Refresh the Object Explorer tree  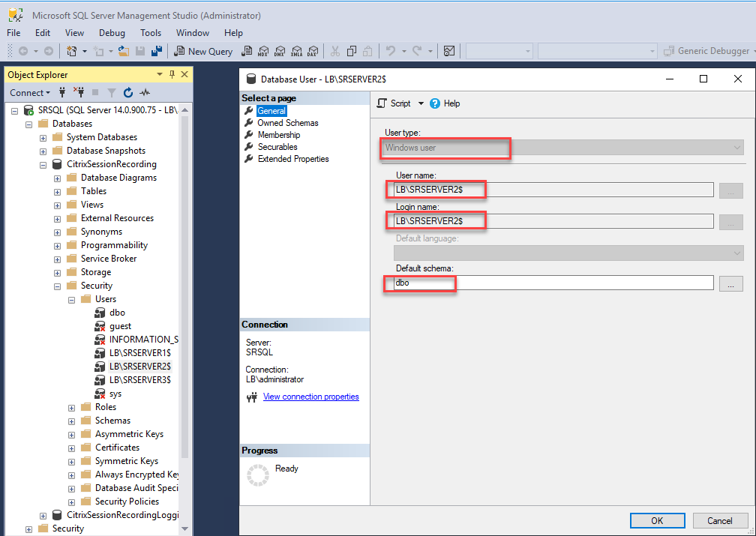coord(127,92)
